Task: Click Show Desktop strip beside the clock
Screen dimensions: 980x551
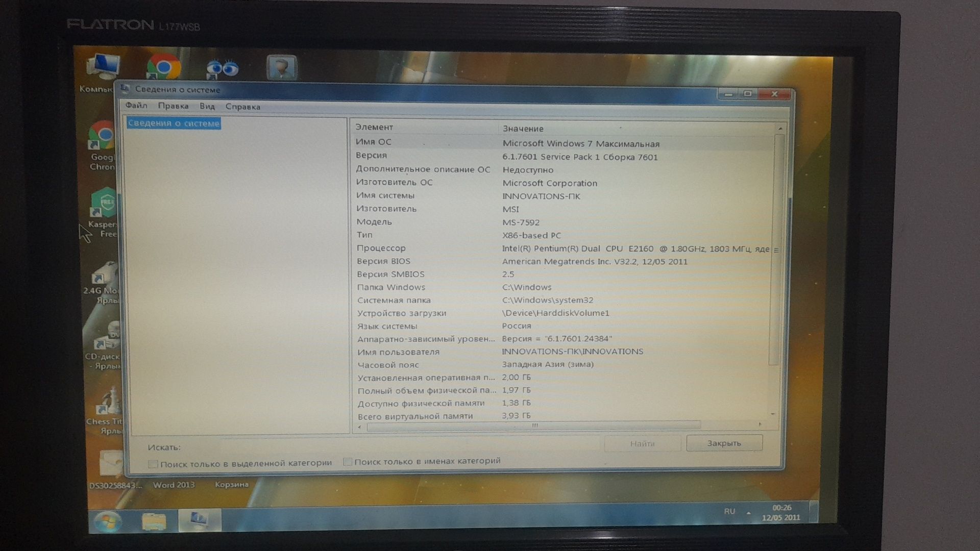Action: click(x=814, y=512)
